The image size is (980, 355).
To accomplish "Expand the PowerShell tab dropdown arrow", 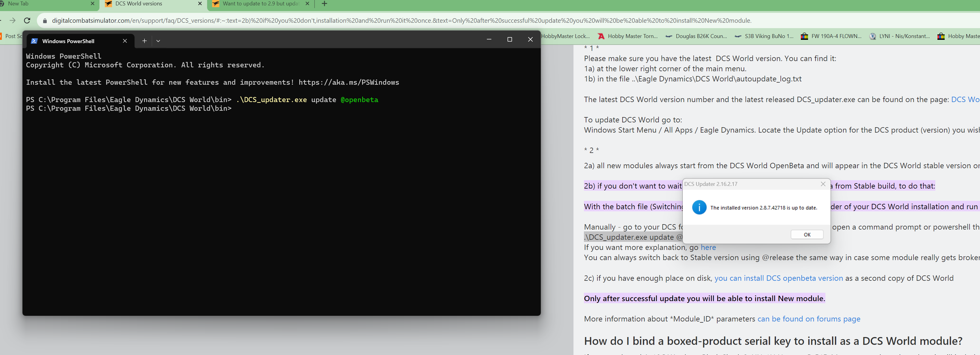I will coord(158,41).
